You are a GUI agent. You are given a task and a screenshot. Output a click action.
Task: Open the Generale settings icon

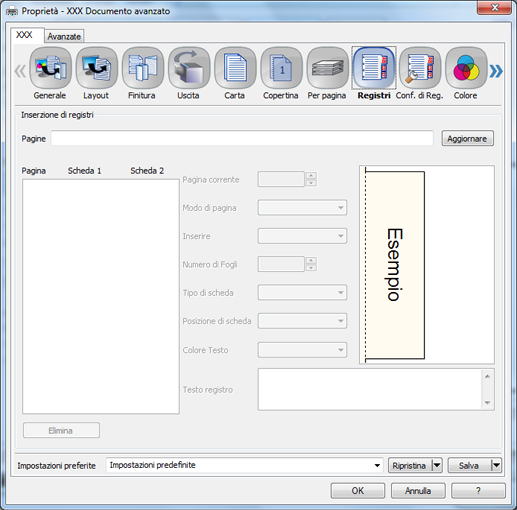pyautogui.click(x=50, y=68)
